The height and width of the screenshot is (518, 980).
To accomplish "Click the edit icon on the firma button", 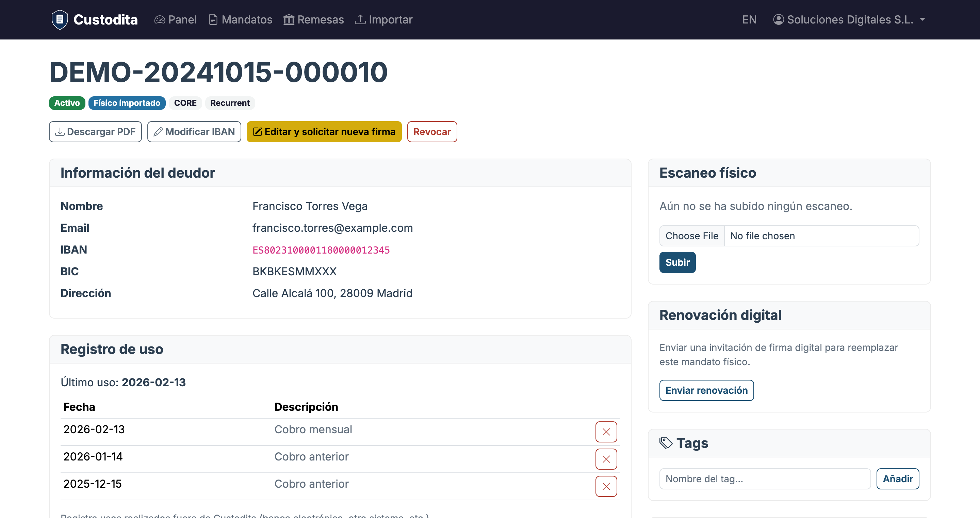I will 257,132.
